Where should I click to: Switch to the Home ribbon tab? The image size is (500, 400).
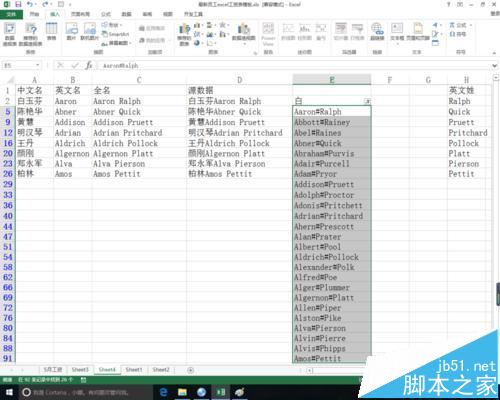[x=34, y=14]
